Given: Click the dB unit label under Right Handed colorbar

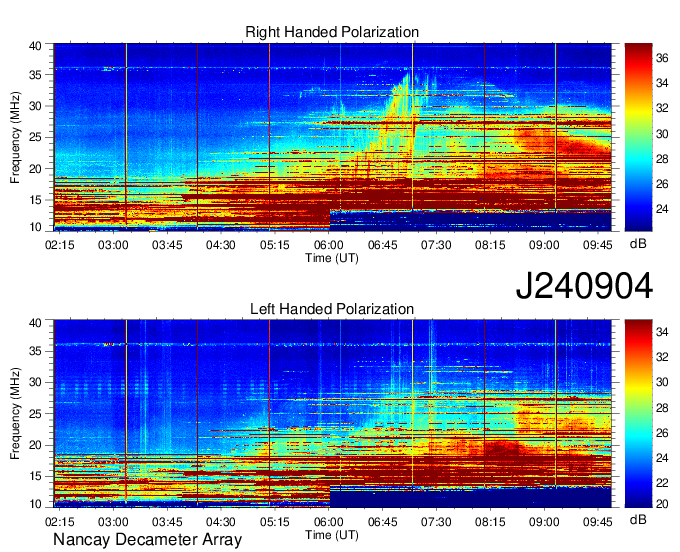Looking at the screenshot, I should [x=638, y=244].
